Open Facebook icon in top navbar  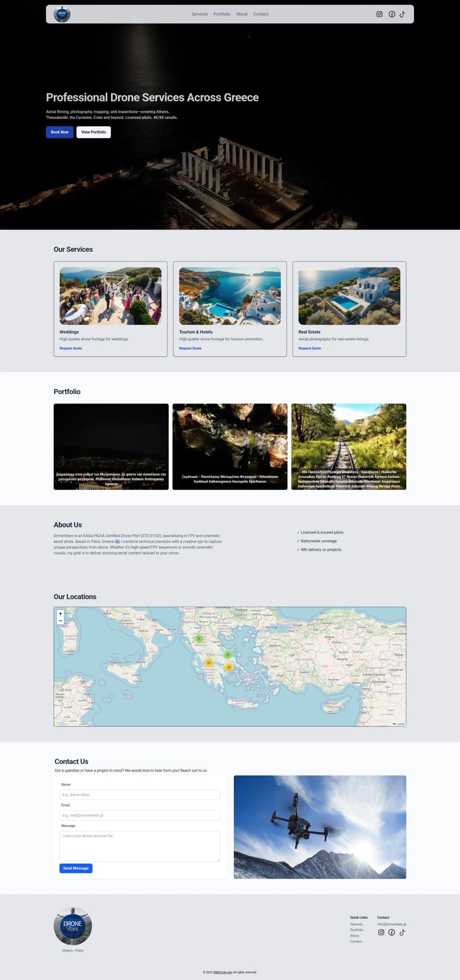(x=391, y=14)
